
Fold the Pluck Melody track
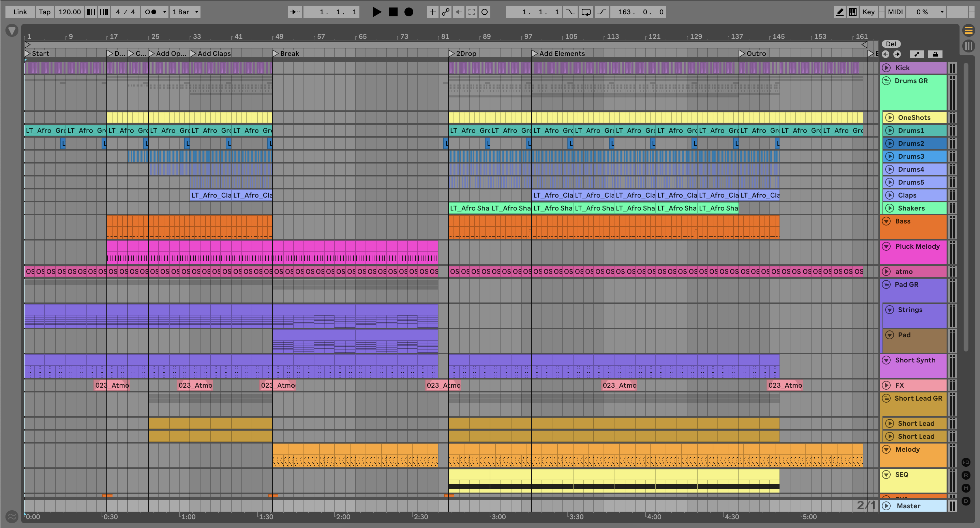(x=887, y=246)
